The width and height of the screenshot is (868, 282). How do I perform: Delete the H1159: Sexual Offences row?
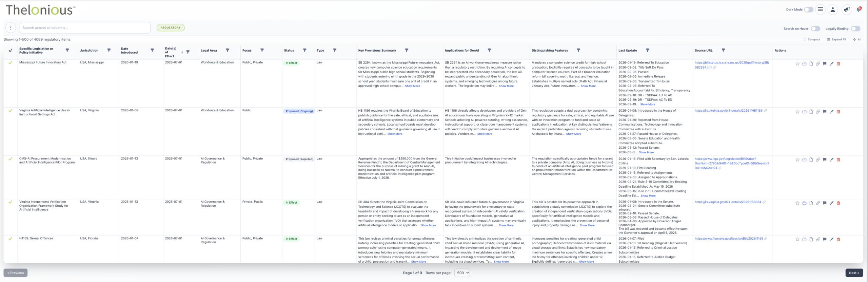pyautogui.click(x=839, y=240)
